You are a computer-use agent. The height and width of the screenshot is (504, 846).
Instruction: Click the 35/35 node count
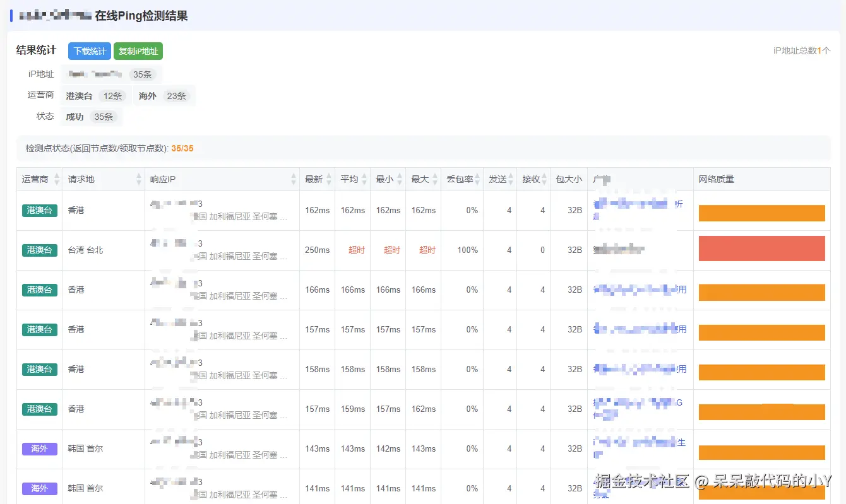point(182,149)
